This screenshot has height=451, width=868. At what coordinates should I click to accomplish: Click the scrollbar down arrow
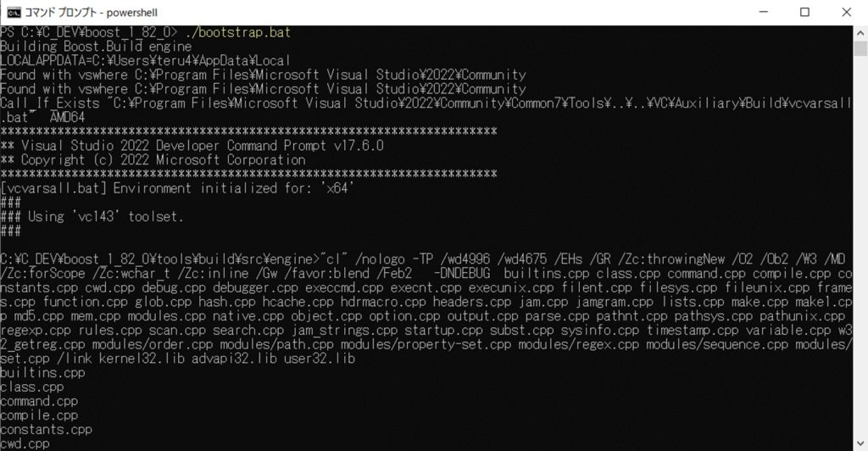[x=860, y=443]
